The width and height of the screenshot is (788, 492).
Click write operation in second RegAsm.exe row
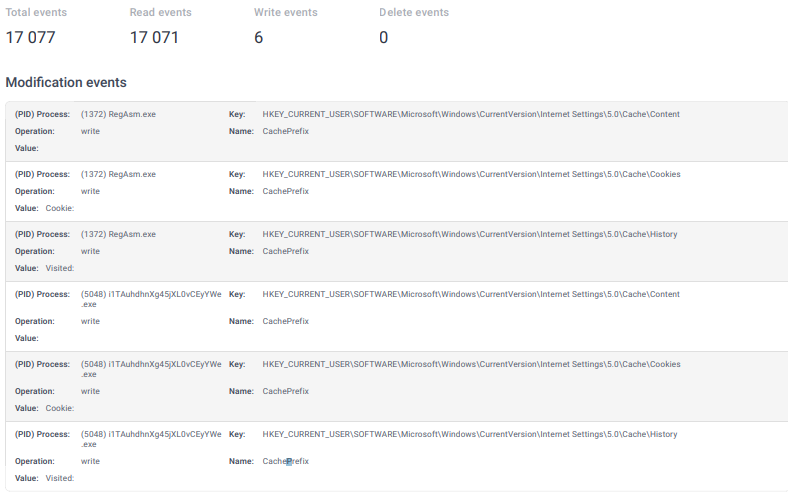[90, 191]
